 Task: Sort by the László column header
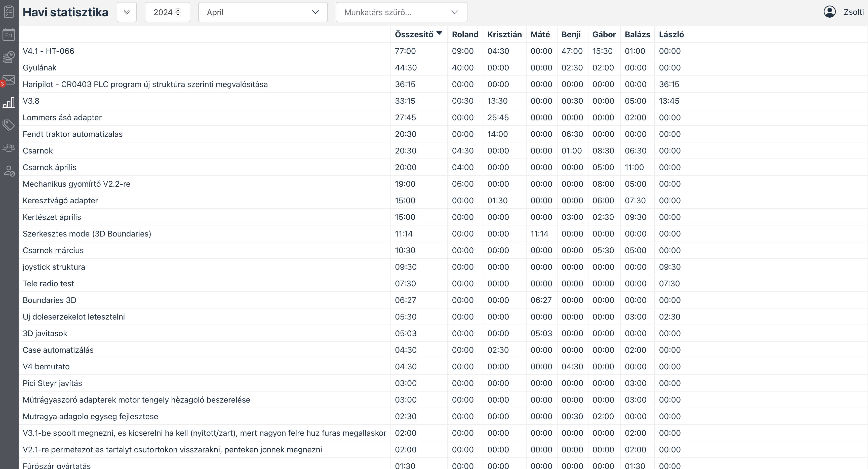point(671,34)
